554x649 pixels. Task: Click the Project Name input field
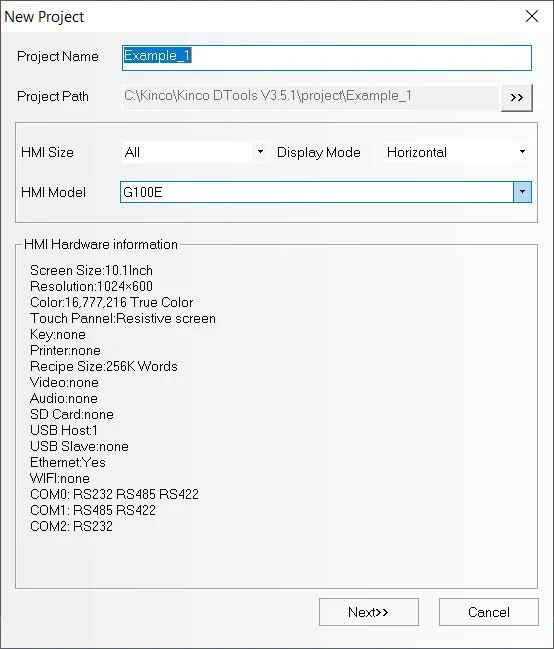[x=327, y=58]
